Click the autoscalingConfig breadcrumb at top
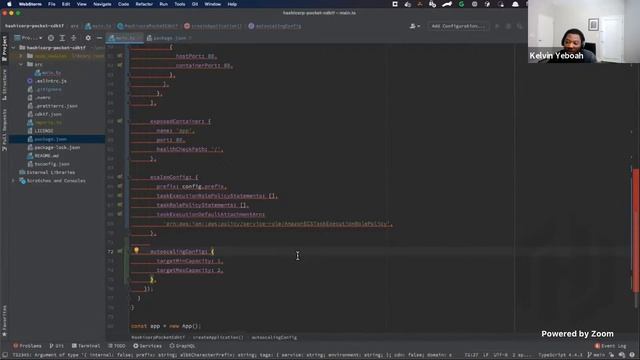The image size is (640, 360). [275, 26]
